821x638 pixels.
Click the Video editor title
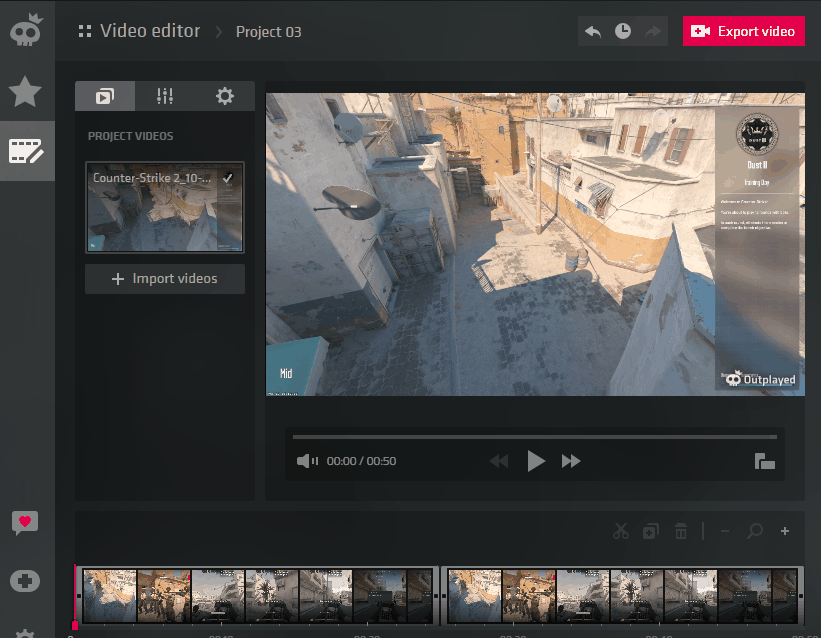(x=150, y=31)
